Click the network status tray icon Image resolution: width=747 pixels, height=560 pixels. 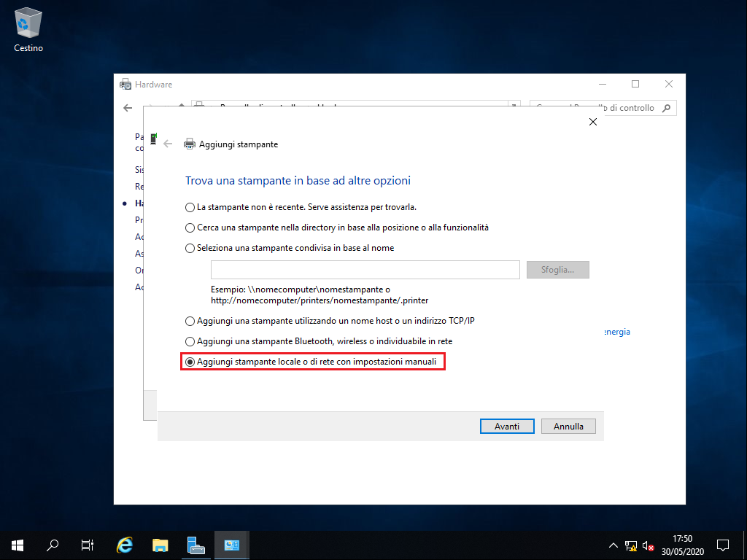click(631, 545)
